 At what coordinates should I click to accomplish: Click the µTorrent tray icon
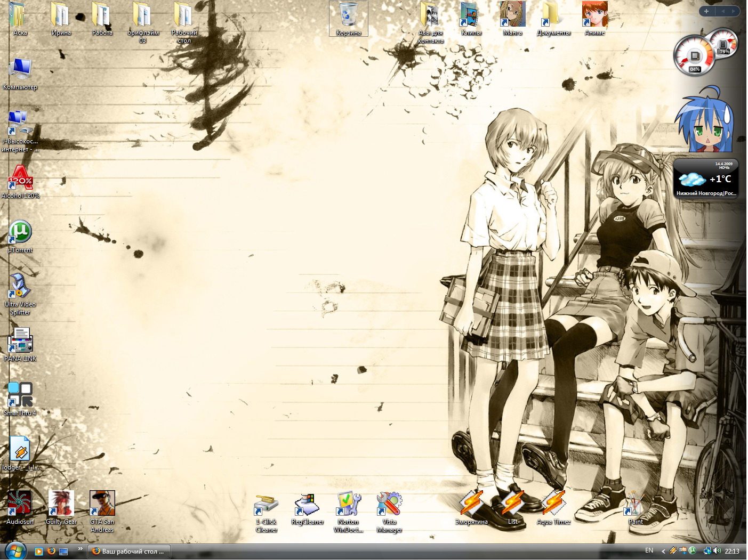[x=692, y=551]
